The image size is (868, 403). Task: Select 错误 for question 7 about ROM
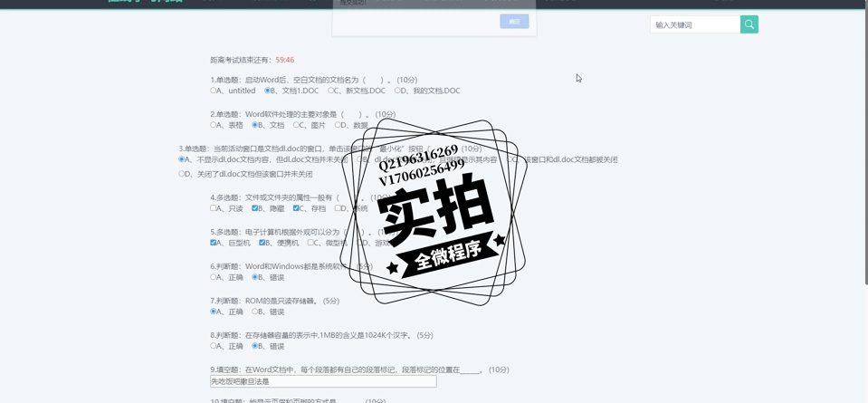pyautogui.click(x=255, y=312)
